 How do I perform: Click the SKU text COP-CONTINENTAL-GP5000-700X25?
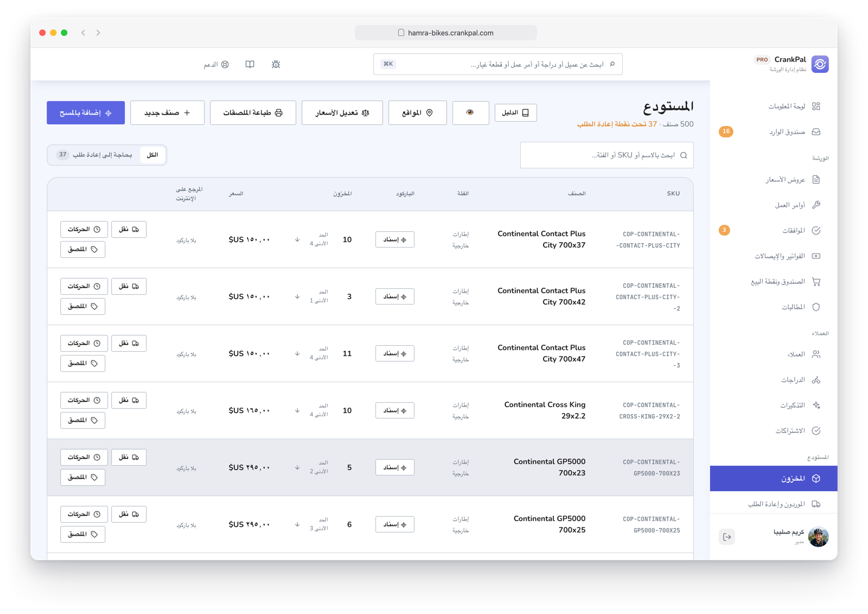[652, 525]
